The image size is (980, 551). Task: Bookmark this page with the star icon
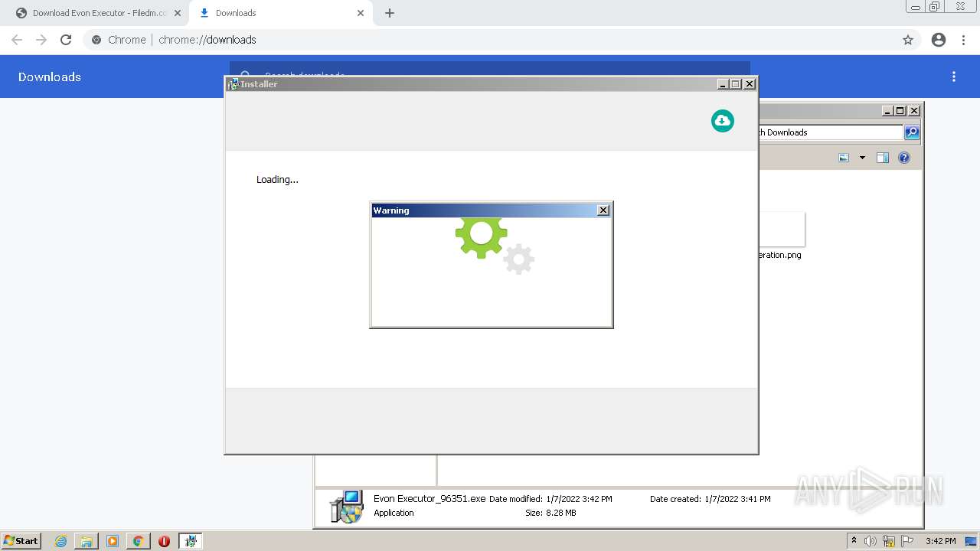coord(908,40)
